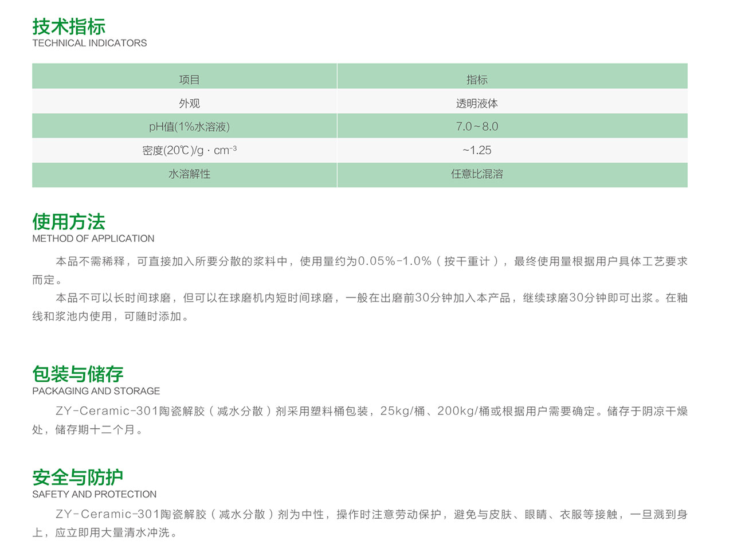Click the text 线和浆池内使用，可随时添加。

(111, 316)
